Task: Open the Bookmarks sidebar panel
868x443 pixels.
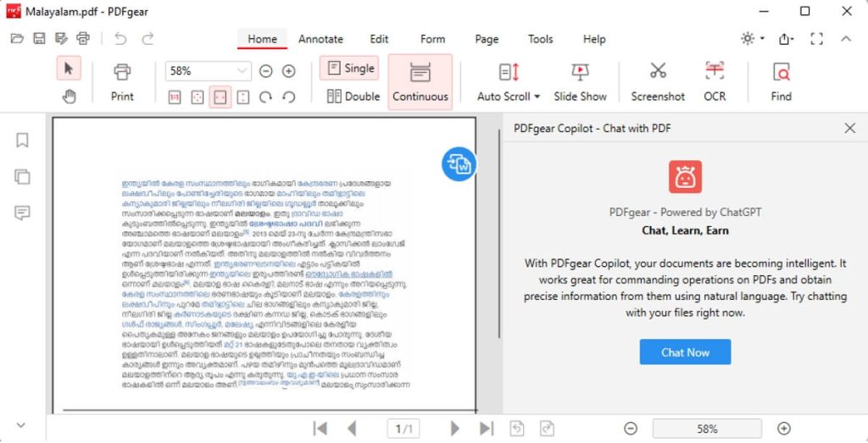Action: 22,141
